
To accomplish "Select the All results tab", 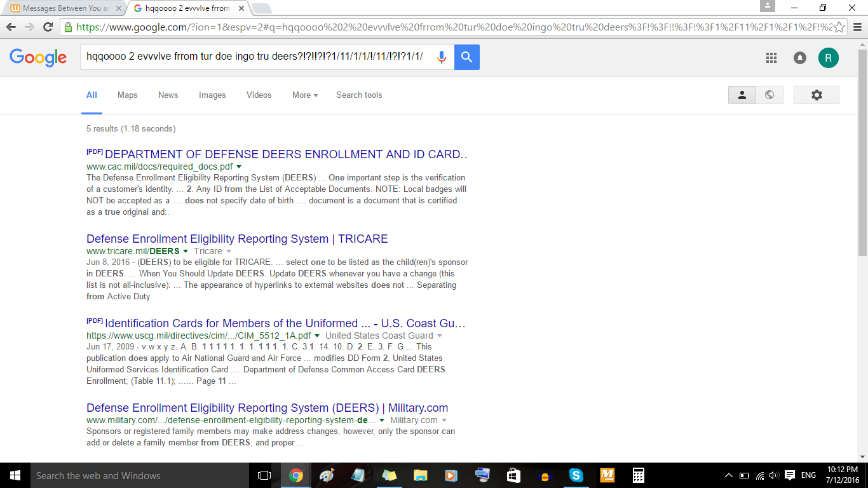I will click(92, 95).
